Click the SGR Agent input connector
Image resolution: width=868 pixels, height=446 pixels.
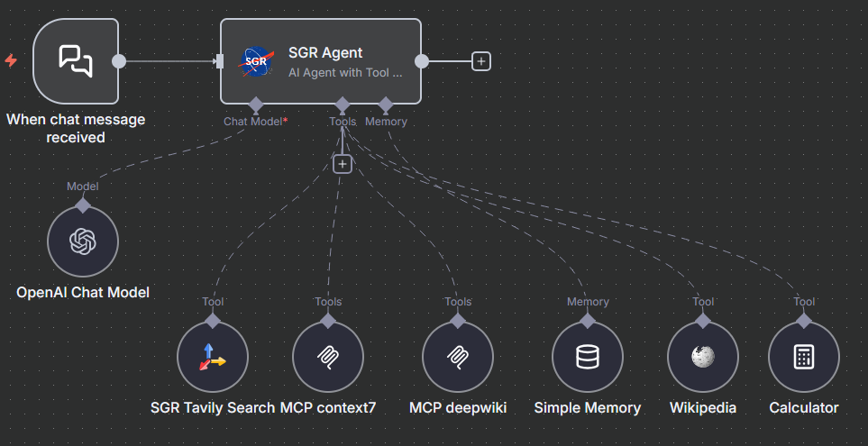(x=220, y=61)
